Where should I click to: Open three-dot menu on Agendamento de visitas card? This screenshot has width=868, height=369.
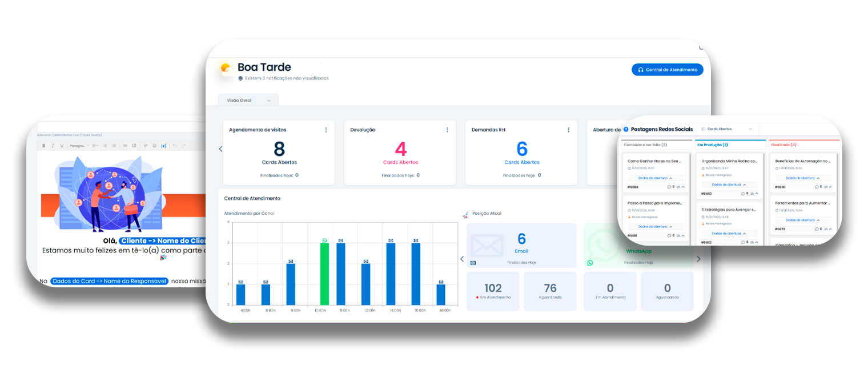[326, 130]
